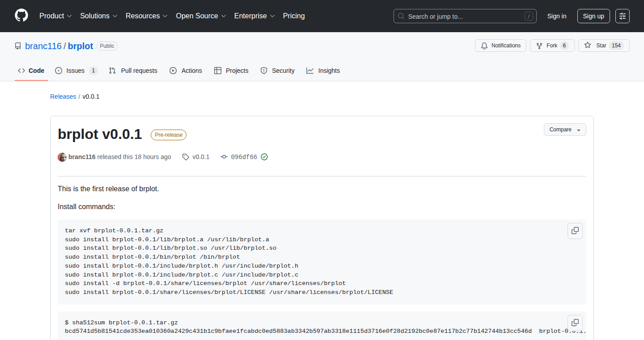Viewport: 644px width, 340px height.
Task: Open the branc116 author link in release info
Action: pyautogui.click(x=82, y=157)
